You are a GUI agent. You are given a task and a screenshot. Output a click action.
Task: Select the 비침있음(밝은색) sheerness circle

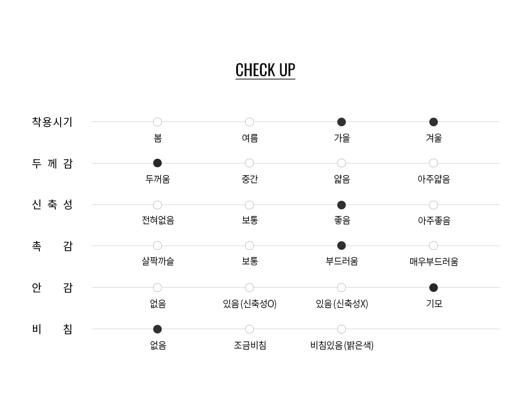(x=342, y=329)
